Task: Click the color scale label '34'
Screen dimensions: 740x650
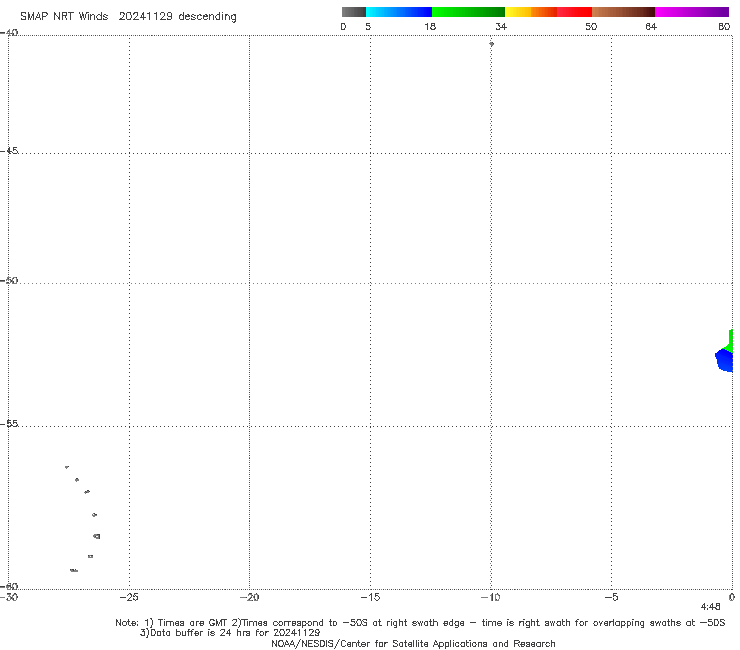Action: point(501,26)
